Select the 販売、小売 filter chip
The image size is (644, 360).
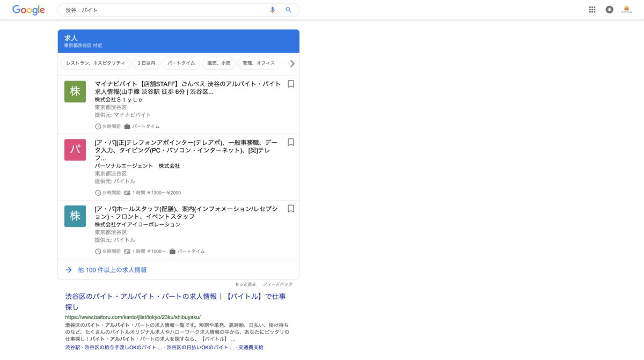(x=219, y=63)
